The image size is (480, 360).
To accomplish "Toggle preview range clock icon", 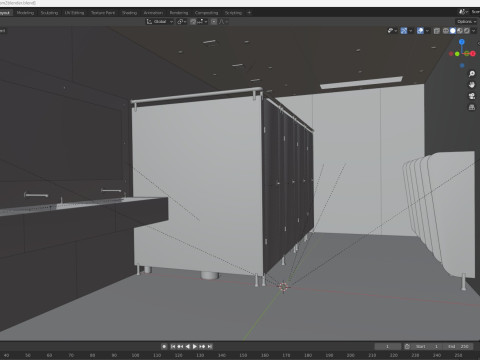I will [407, 347].
